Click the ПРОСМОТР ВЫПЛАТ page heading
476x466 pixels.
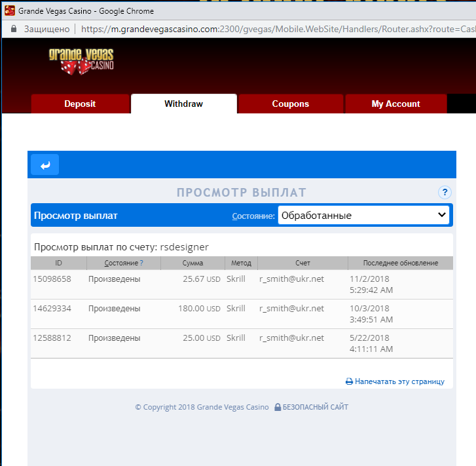tap(242, 193)
